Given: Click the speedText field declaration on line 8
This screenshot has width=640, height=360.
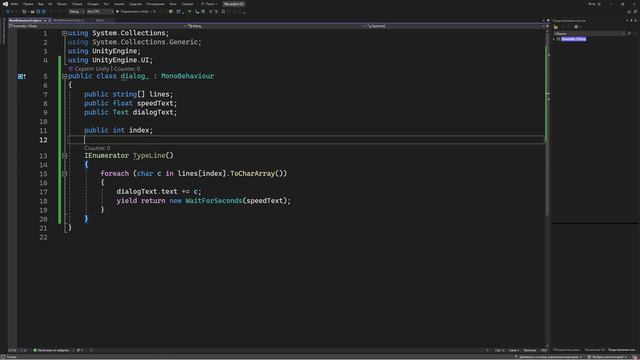Looking at the screenshot, I should (x=131, y=103).
